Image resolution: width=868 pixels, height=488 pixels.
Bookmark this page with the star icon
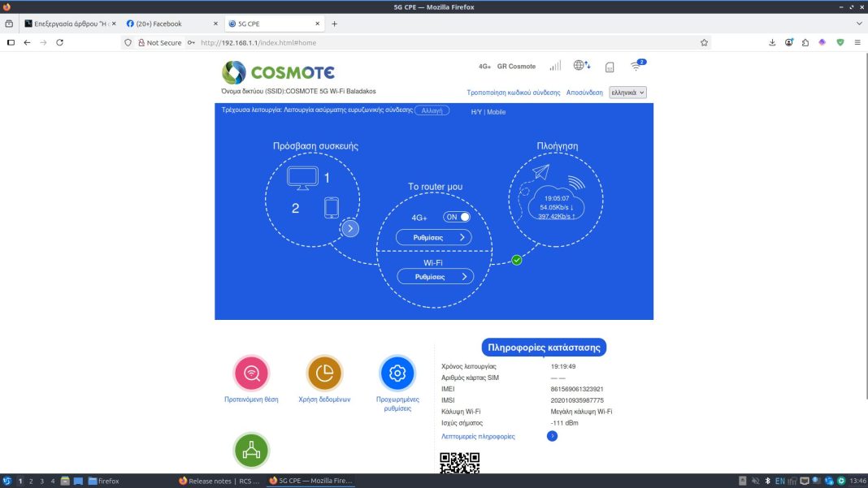click(x=704, y=42)
